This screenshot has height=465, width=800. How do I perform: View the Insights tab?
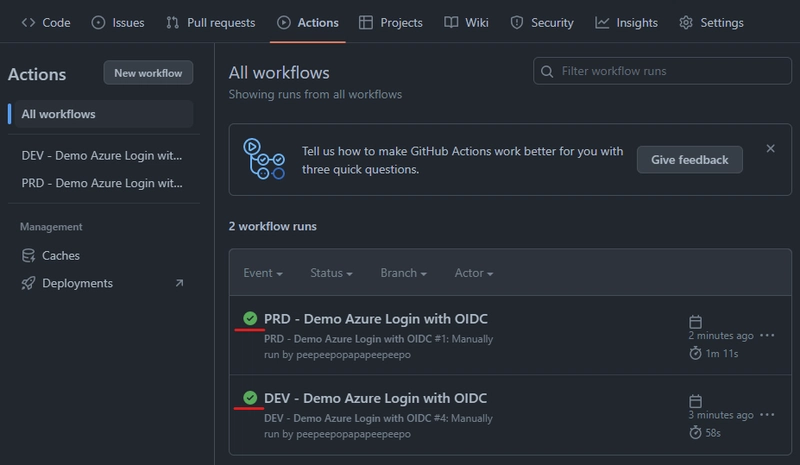click(x=627, y=22)
